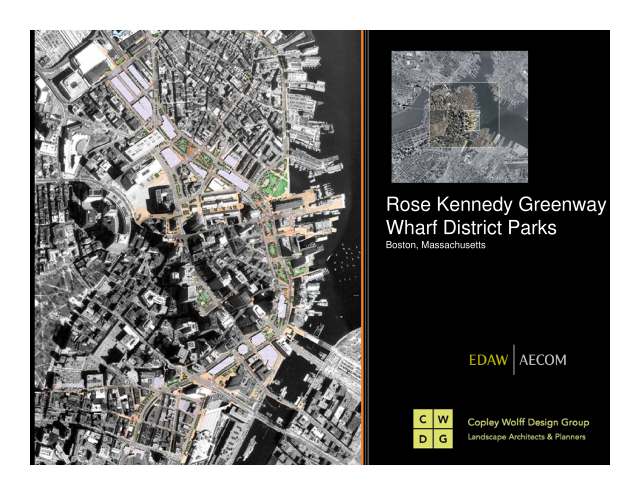Click the EDAW logo text
Screen dimensions: 640x495
click(x=488, y=360)
